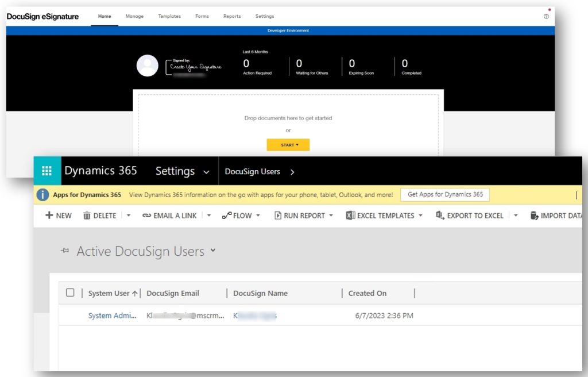Open the Excel Templates icon
The width and height of the screenshot is (588, 377).
click(x=349, y=215)
